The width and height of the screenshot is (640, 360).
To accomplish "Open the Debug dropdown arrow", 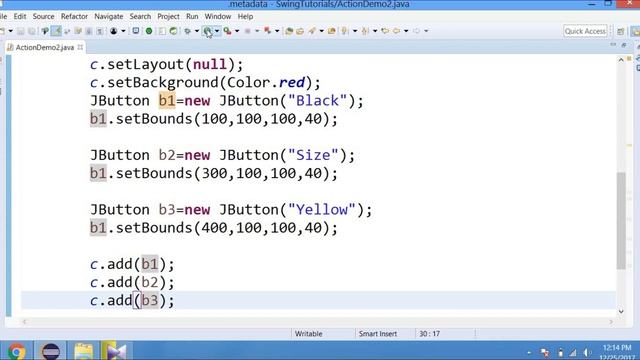I will pyautogui.click(x=197, y=31).
